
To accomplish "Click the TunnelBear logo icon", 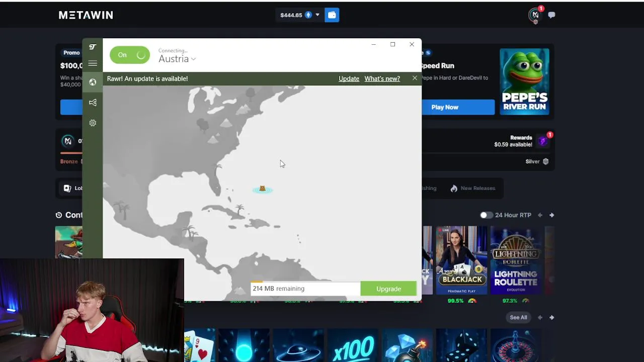I will pyautogui.click(x=93, y=47).
